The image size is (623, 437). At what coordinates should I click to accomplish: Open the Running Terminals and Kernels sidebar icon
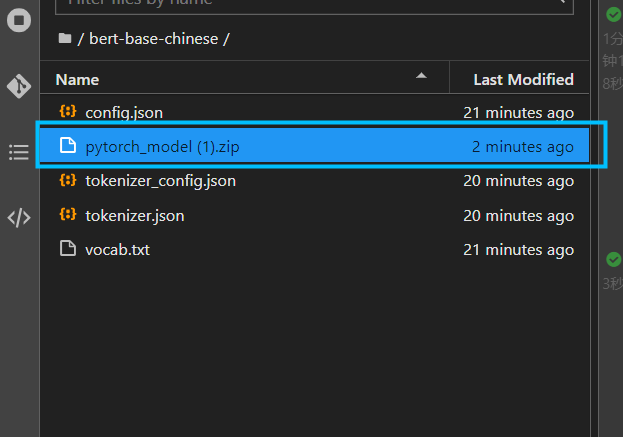click(19, 20)
